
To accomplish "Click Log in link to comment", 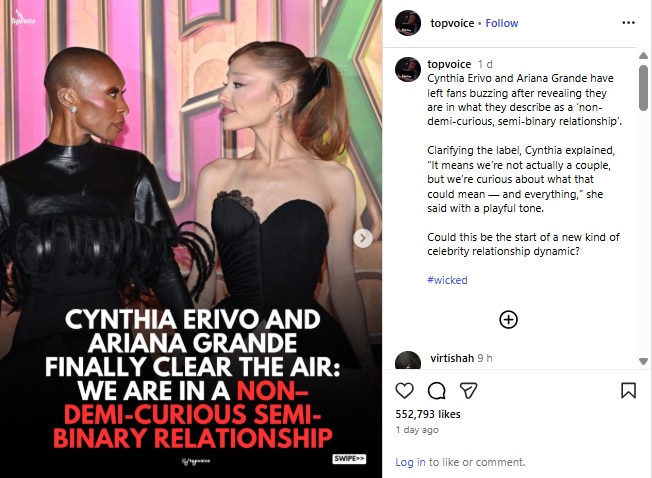I will (x=410, y=462).
